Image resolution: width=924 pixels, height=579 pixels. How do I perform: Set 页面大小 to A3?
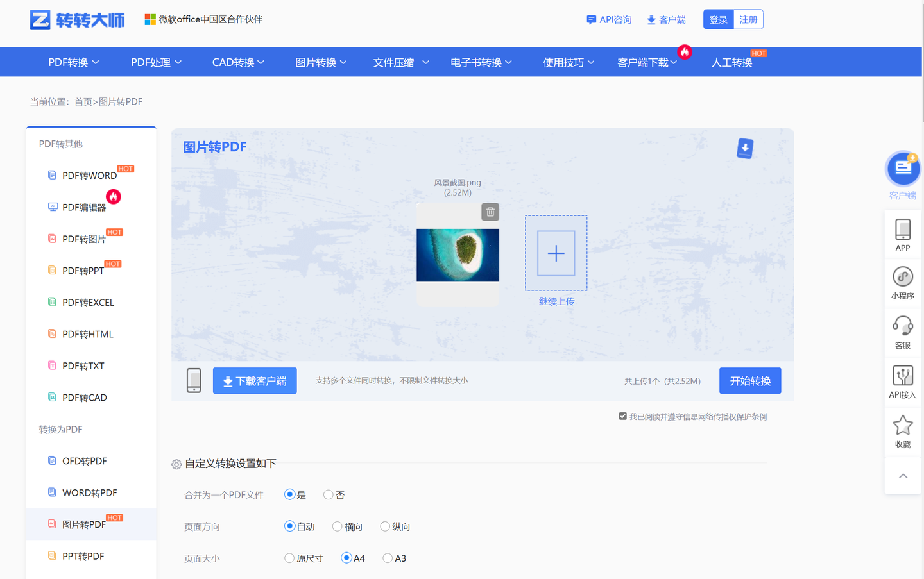[x=388, y=558]
